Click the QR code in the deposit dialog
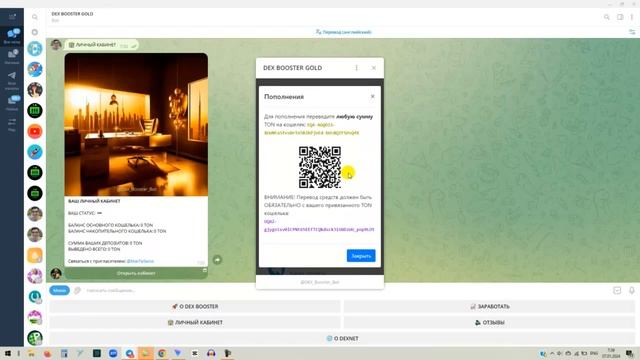Viewport: 640px width, 360px height. 320,167
